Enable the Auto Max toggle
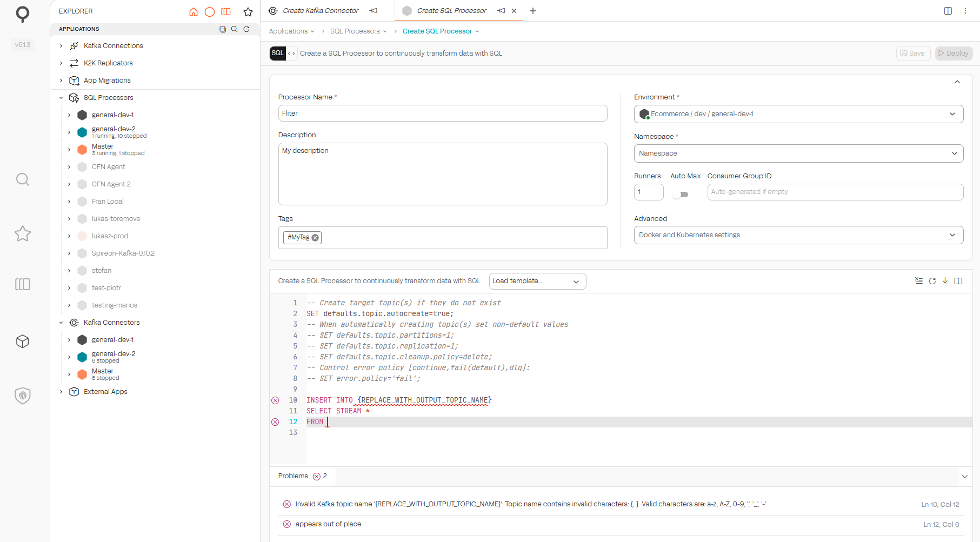This screenshot has height=542, width=980. (x=681, y=195)
